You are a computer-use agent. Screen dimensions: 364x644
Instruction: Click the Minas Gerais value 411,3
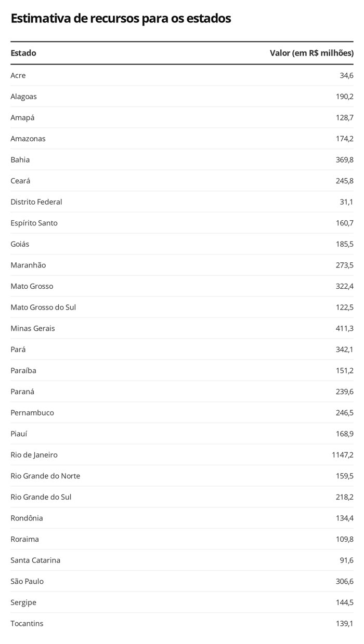point(344,328)
